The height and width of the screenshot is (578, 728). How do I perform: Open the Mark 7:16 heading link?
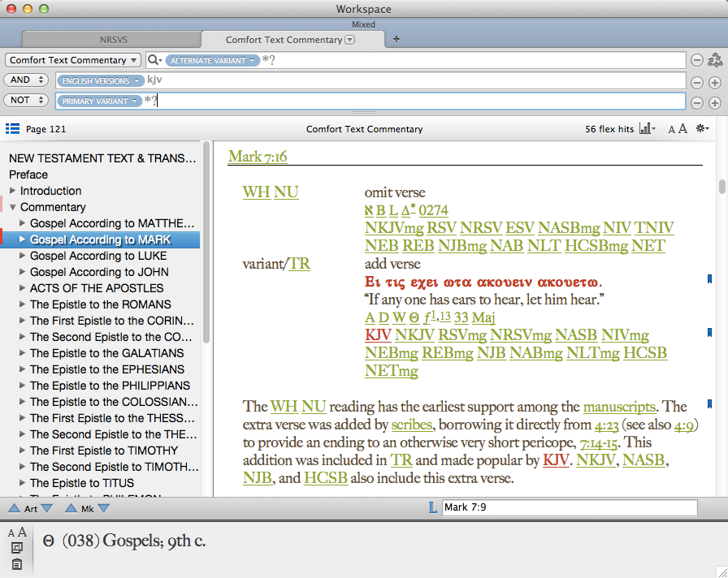(258, 157)
